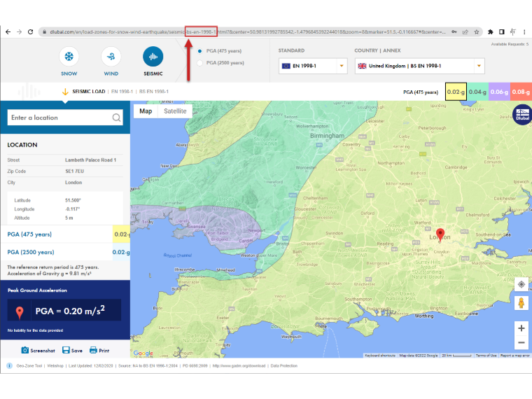Viewport: 532px width, 399px height.
Task: Click PGA (2500 years) result row label
Action: pos(31,252)
